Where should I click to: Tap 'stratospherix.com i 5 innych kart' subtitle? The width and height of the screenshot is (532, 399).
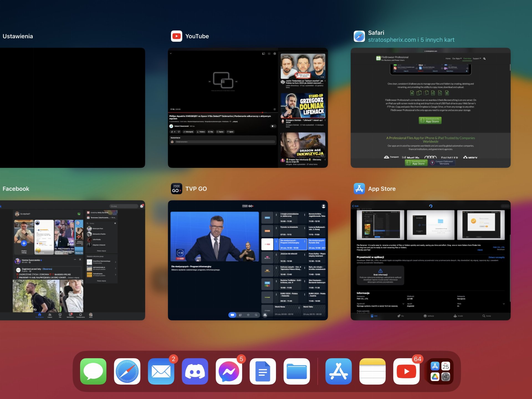point(411,40)
